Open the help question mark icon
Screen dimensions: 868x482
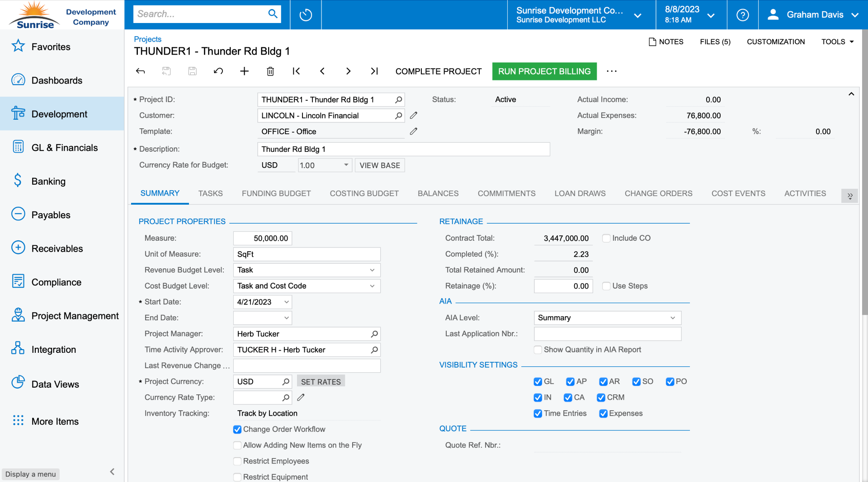[x=742, y=14]
